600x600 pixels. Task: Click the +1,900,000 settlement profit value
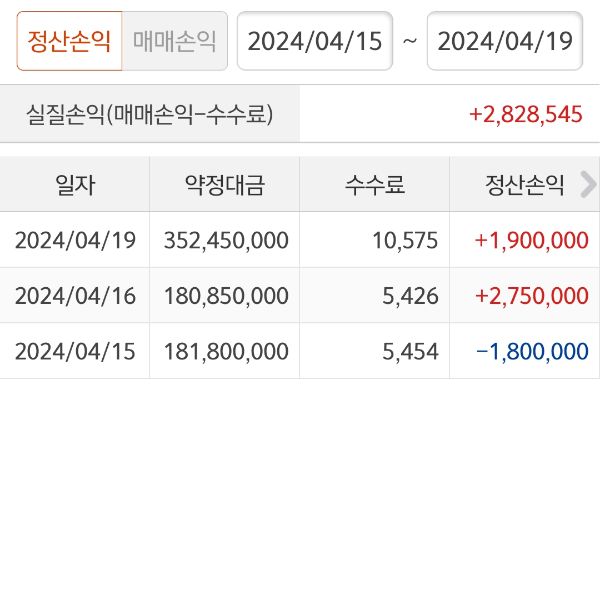[531, 240]
